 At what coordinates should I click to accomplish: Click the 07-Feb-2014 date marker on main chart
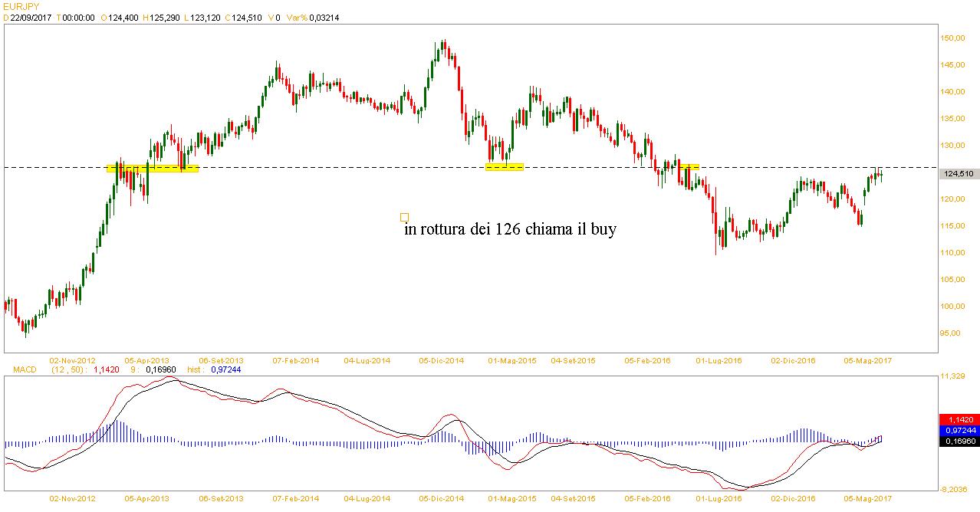click(296, 359)
